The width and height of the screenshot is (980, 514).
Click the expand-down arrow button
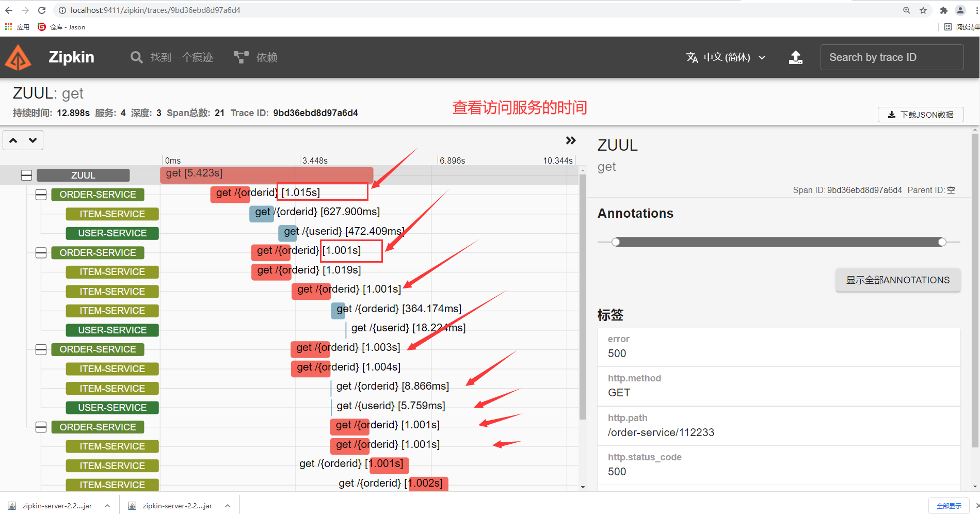(33, 140)
